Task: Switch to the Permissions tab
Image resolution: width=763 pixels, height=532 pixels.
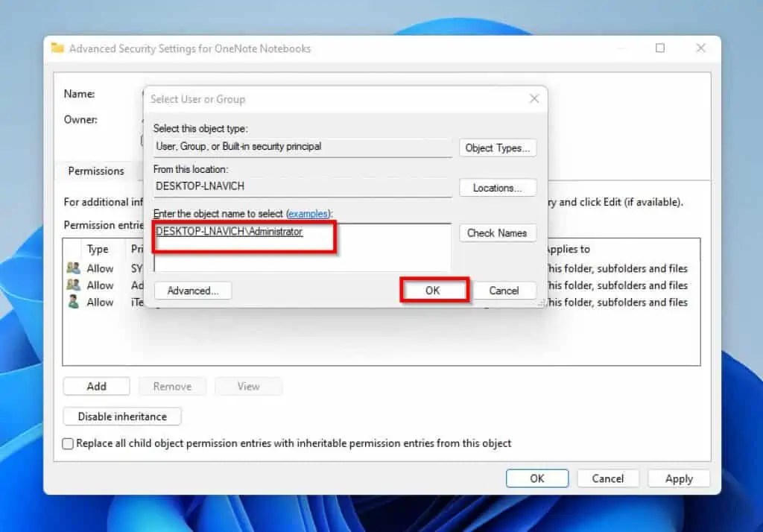Action: tap(97, 171)
